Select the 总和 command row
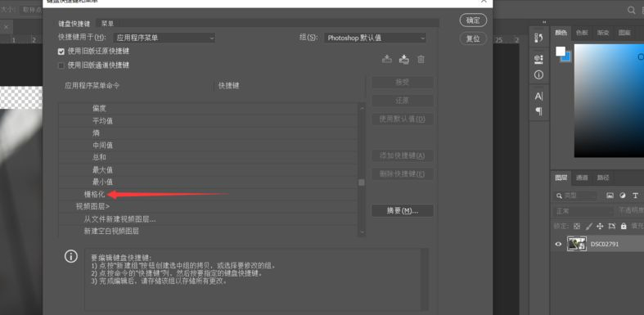The image size is (644, 315). (x=208, y=158)
